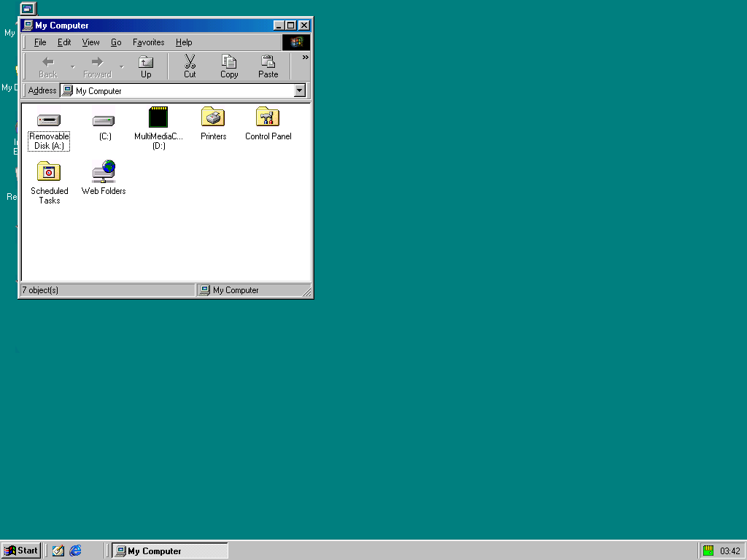
Task: Open the View menu
Action: (90, 42)
